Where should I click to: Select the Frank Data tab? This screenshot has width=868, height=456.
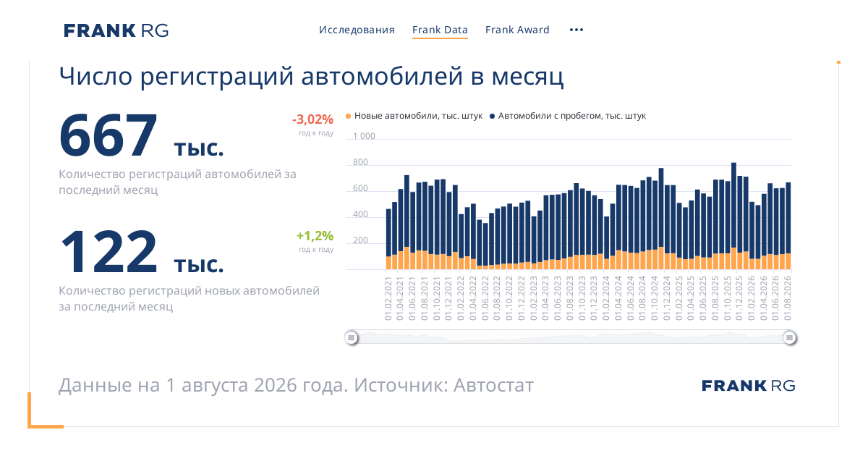coord(440,30)
